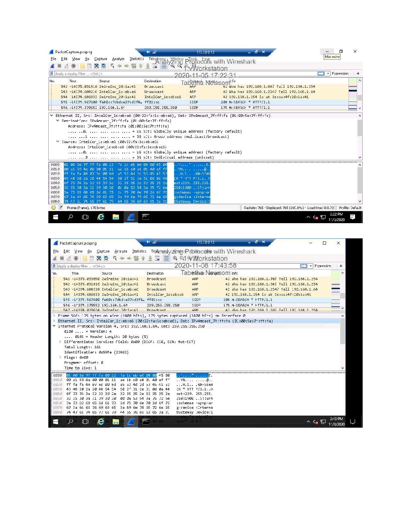Collapse the Internet Protocol Version 4 tree
411x532 pixels.
point(54,326)
